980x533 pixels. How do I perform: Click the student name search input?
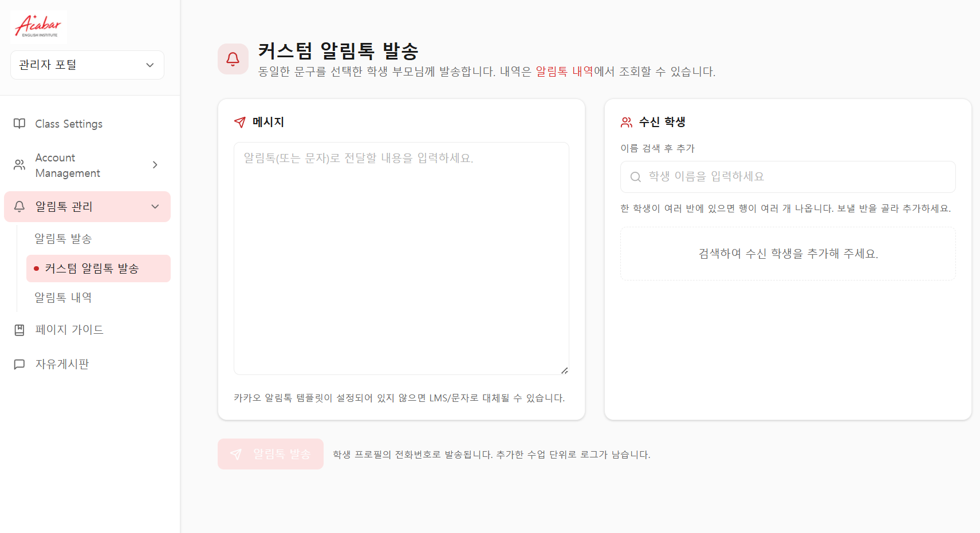tap(788, 176)
